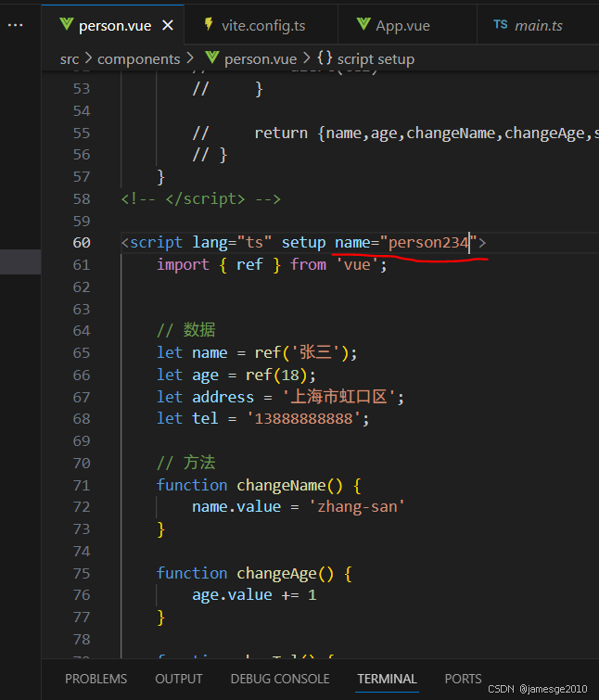Click the 'vue' import string on line 61
Screen dimensions: 599x700
(x=356, y=265)
